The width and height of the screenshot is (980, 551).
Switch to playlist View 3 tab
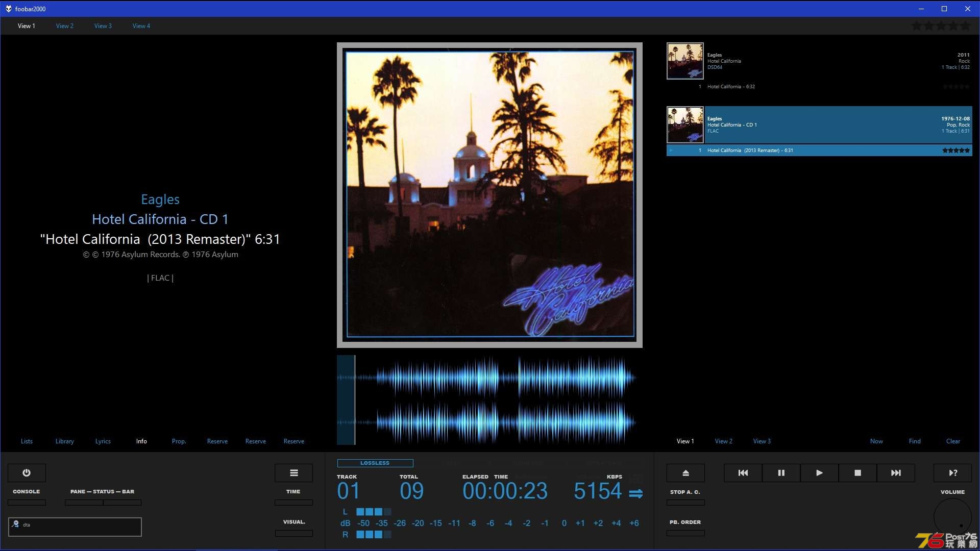[x=762, y=441]
